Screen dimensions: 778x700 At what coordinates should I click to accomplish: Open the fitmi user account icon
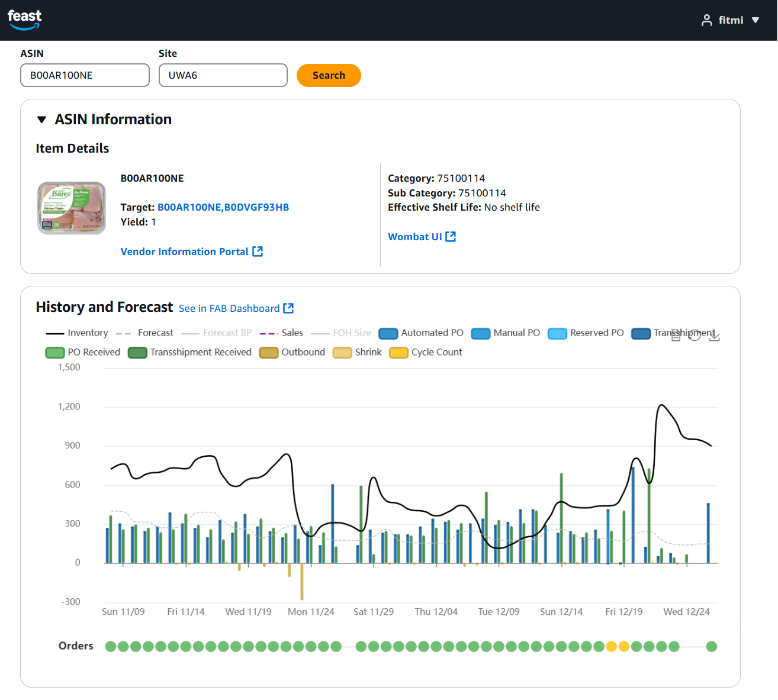pyautogui.click(x=706, y=20)
